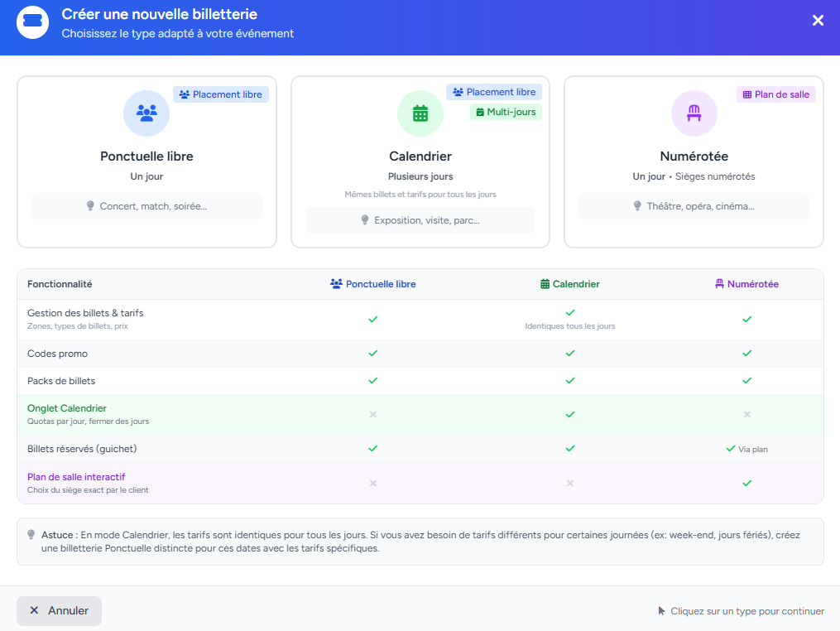The image size is (840, 631).
Task: Click the Calendrier column header in table
Action: (x=569, y=284)
